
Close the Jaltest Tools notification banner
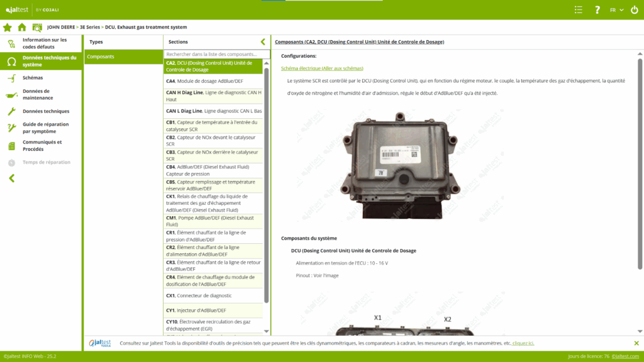tap(636, 343)
